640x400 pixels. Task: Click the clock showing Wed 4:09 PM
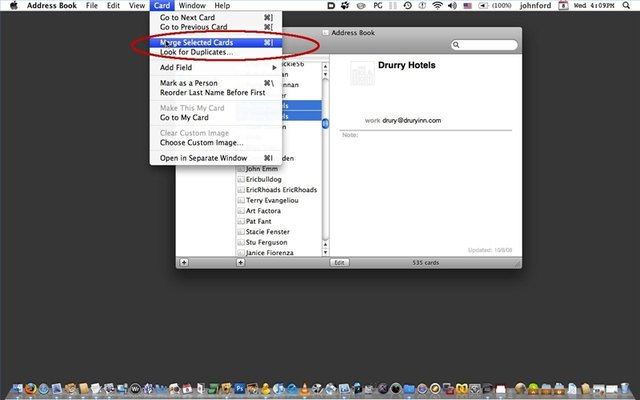[594, 5]
